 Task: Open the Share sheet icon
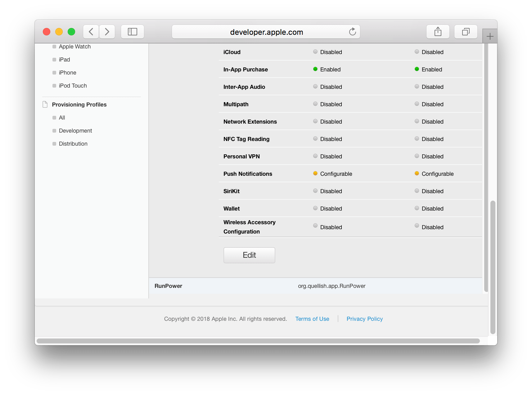pos(438,32)
